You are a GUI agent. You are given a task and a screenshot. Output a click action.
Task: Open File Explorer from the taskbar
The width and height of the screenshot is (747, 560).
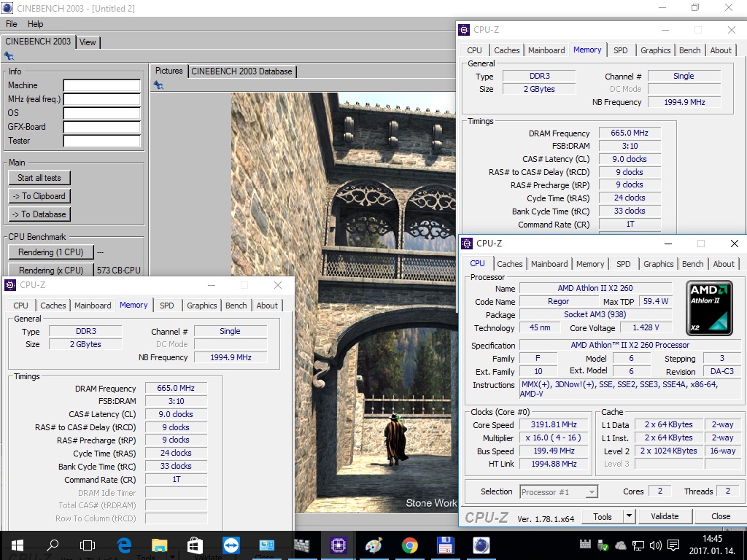160,545
